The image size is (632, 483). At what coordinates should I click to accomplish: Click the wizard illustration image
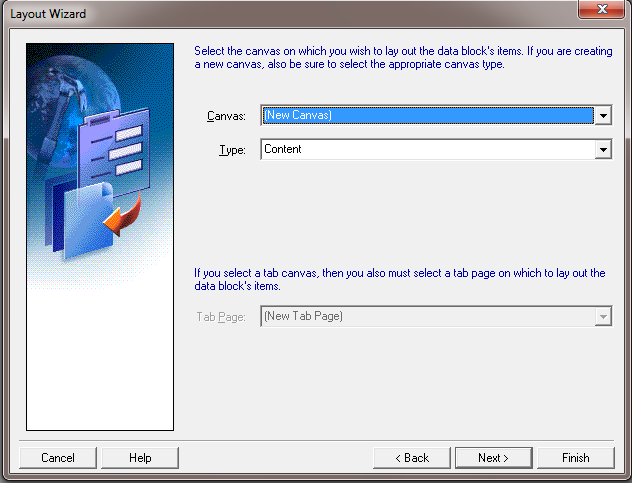tap(100, 237)
